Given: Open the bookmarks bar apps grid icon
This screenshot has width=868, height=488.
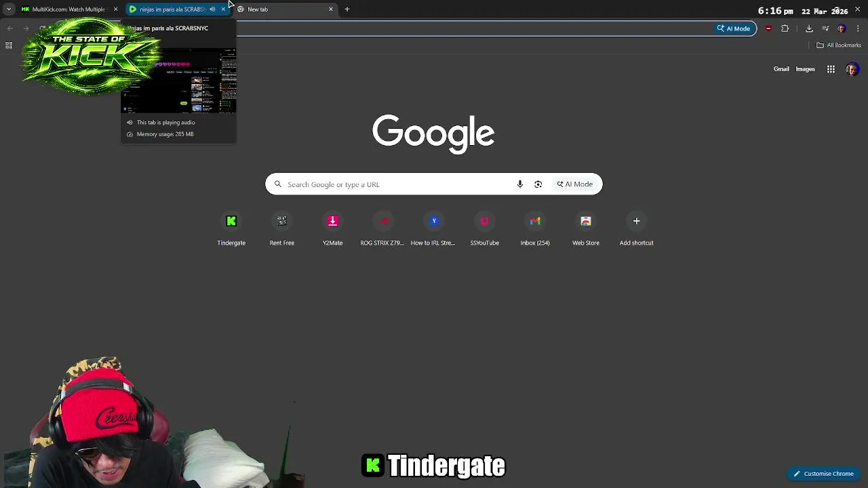Looking at the screenshot, I should coord(9,45).
